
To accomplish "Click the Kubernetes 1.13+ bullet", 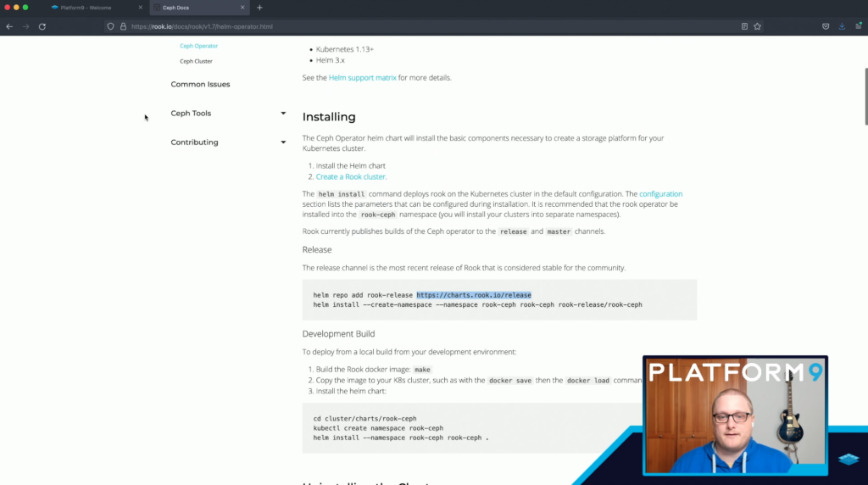I will [345, 49].
